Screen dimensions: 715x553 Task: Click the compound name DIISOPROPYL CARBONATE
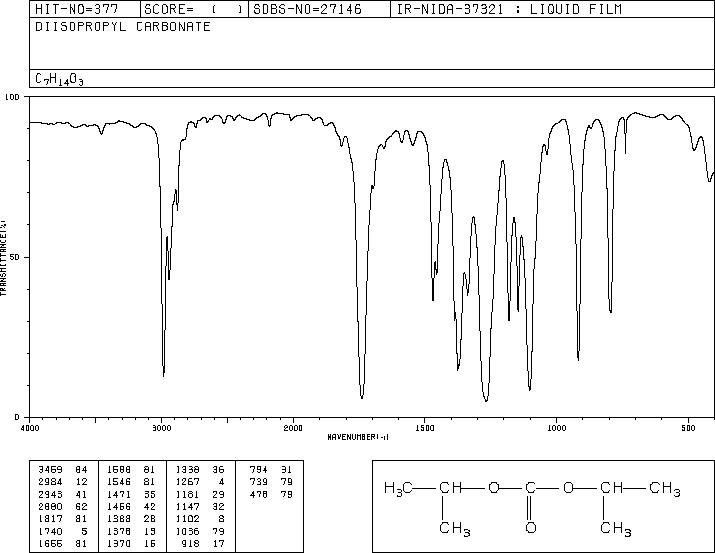tap(123, 26)
